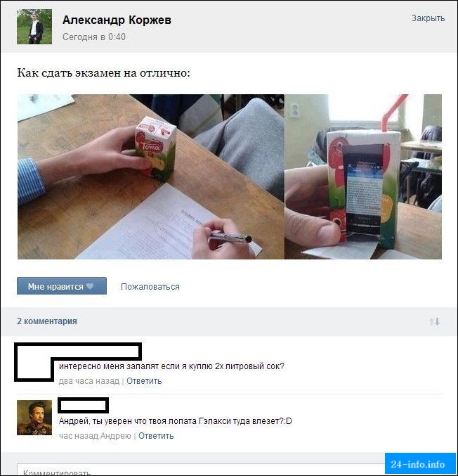Open the portrait avatar of second commenter
Screen dimensions: 458x476
pos(34,418)
